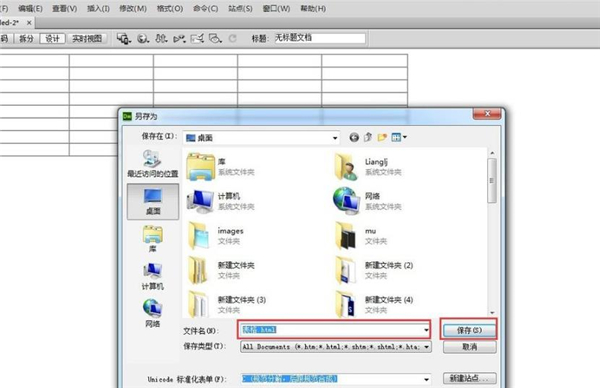The width and height of the screenshot is (600, 388).
Task: Click the 标题 document title field
Action: 320,38
